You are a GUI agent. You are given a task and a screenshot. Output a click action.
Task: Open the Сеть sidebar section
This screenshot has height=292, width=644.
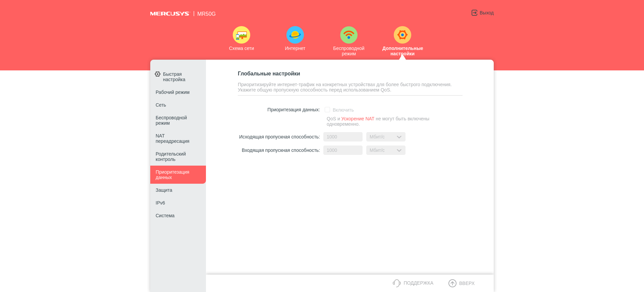pos(161,105)
